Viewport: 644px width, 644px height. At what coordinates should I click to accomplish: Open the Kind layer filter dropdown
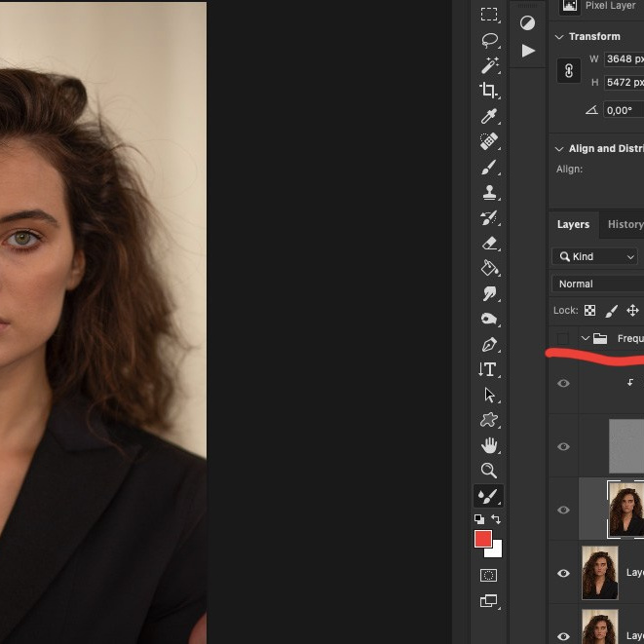(x=594, y=256)
